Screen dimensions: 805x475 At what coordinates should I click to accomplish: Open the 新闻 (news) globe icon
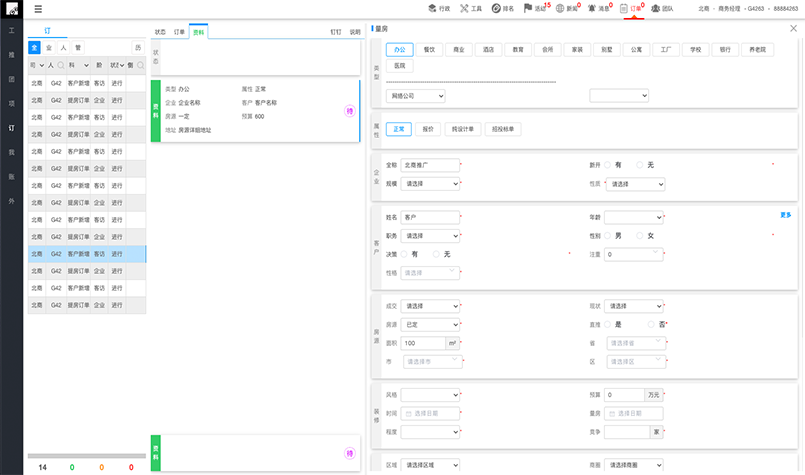(x=567, y=8)
